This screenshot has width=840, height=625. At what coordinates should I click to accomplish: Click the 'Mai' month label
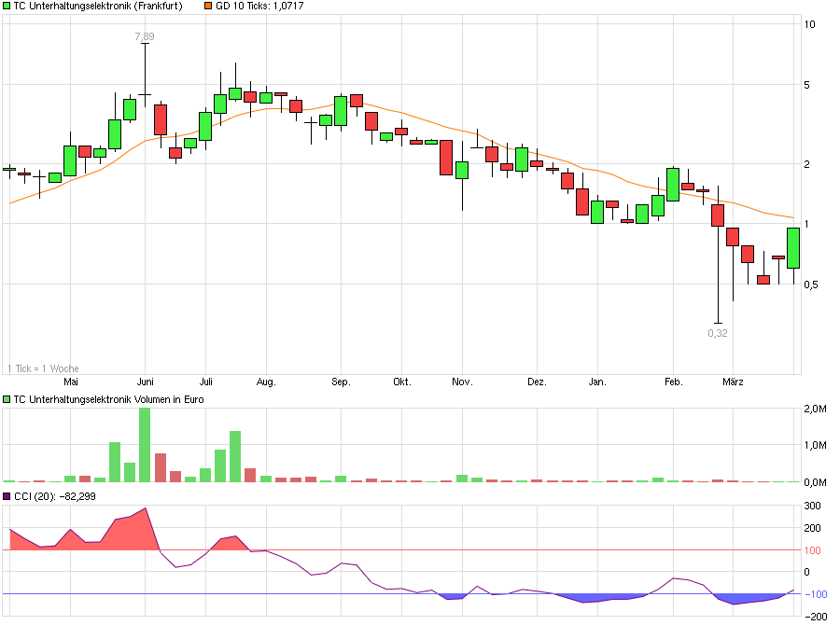(71, 382)
